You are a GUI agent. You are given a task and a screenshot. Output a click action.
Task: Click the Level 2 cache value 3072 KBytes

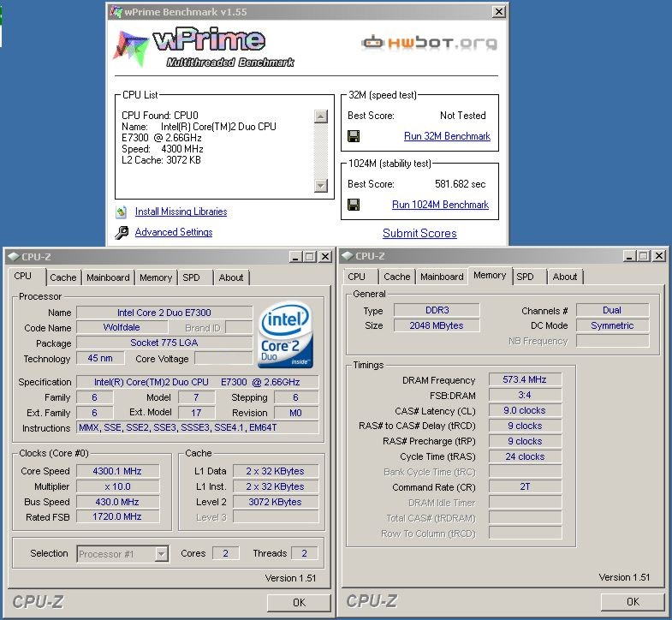click(x=275, y=502)
